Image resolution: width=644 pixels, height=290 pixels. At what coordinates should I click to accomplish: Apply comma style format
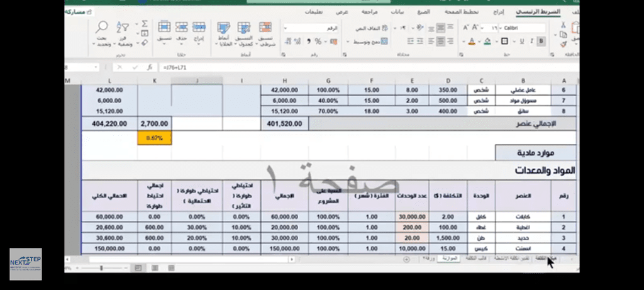click(x=308, y=42)
